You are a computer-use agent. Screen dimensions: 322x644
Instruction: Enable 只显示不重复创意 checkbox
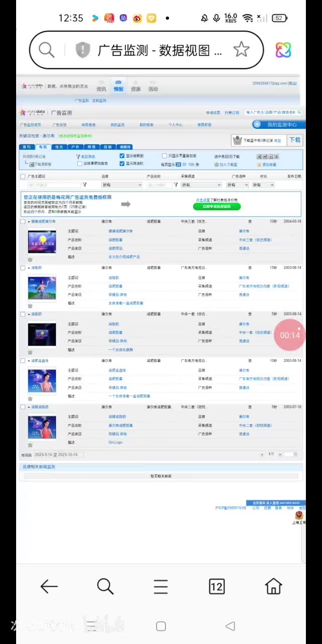164,156
